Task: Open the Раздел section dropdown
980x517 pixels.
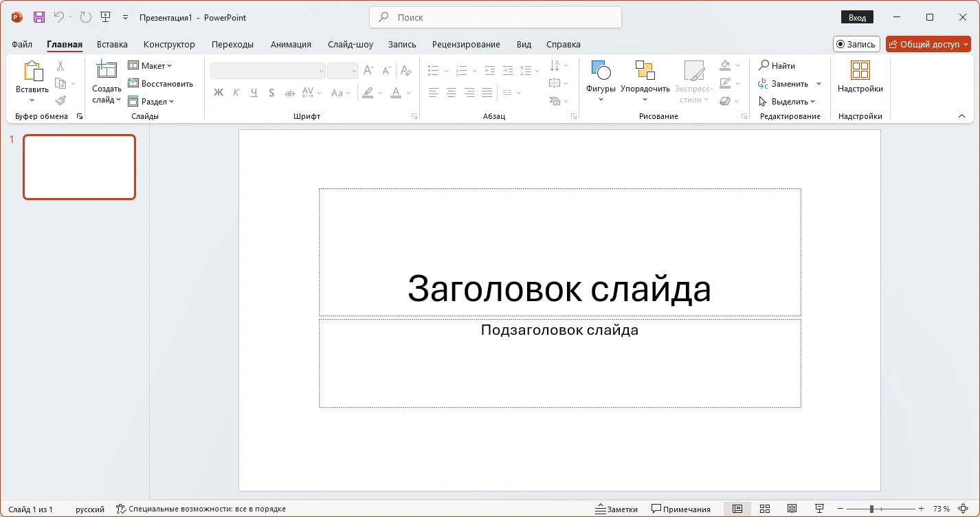Action: (x=151, y=101)
